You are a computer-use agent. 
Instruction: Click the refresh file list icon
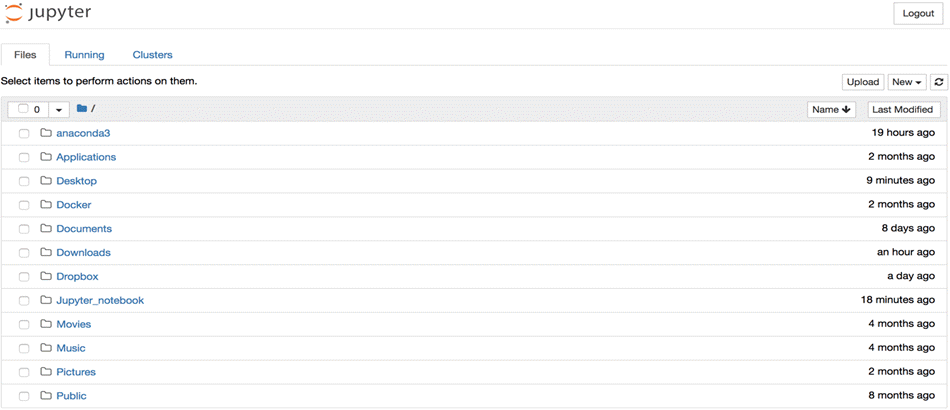(938, 82)
